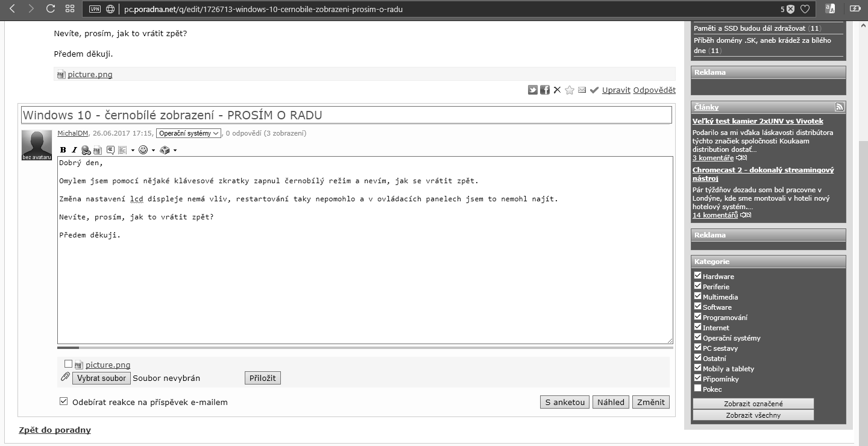This screenshot has width=868, height=446.
Task: Open the battery saver icon
Action: (855, 9)
